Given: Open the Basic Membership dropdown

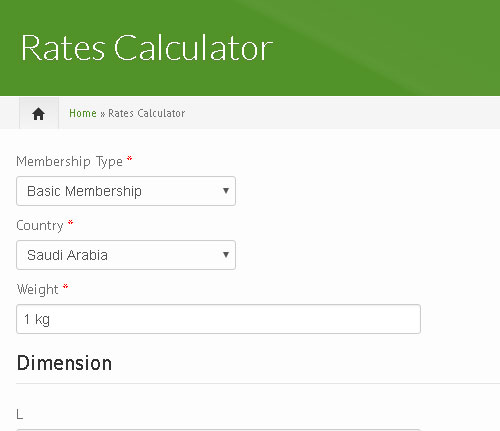Looking at the screenshot, I should [x=126, y=191].
